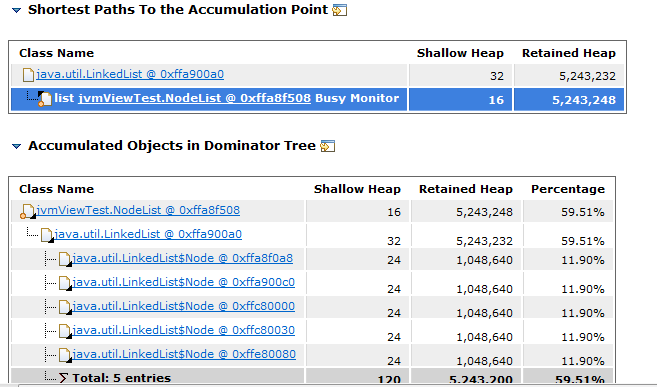The height and width of the screenshot is (387, 657).
Task: Open LinkedList @ 0xffa900a0 in dominator tree
Action: [x=148, y=234]
